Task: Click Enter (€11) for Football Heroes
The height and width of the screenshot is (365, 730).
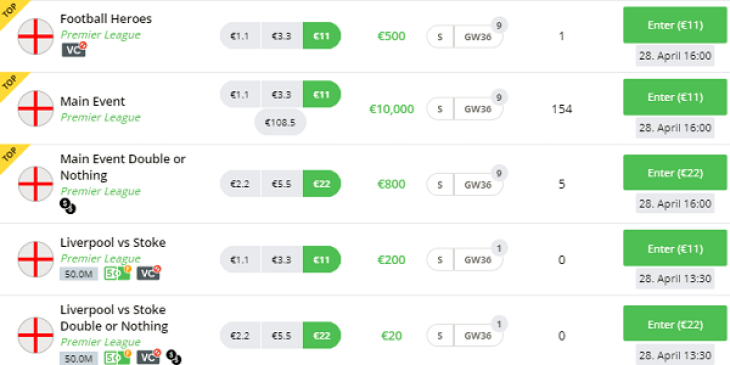Action: [675, 25]
